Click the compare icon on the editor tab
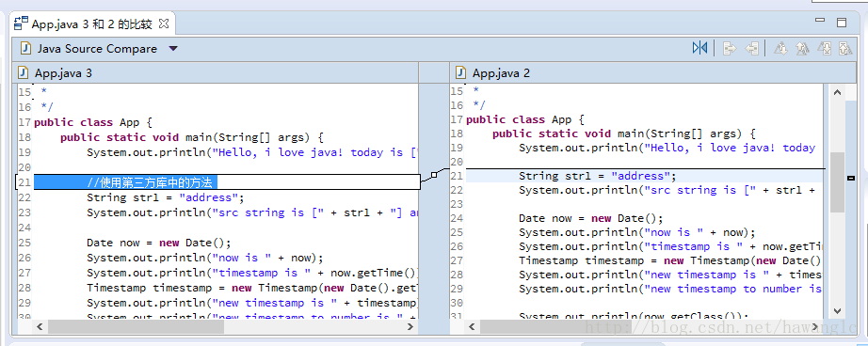 point(21,24)
